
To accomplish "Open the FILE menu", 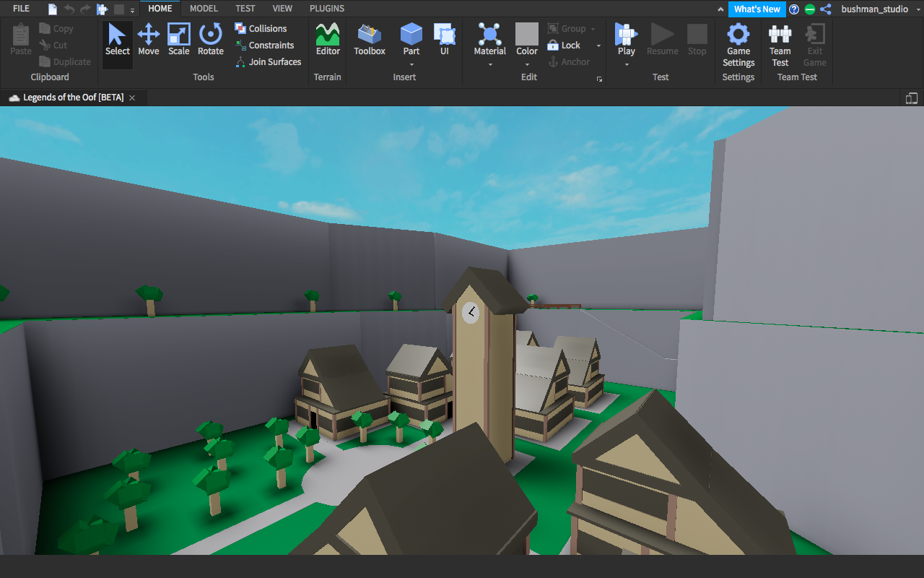I will (22, 9).
